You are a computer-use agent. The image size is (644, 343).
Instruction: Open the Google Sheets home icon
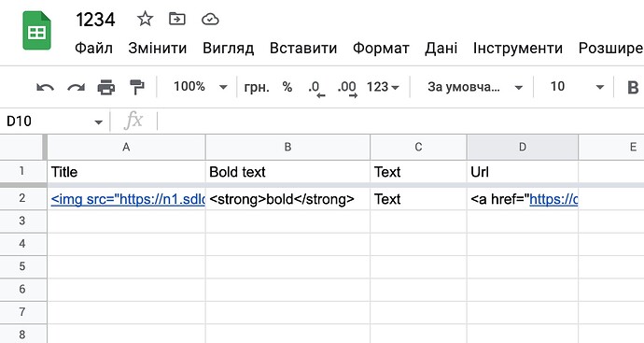click(x=36, y=31)
